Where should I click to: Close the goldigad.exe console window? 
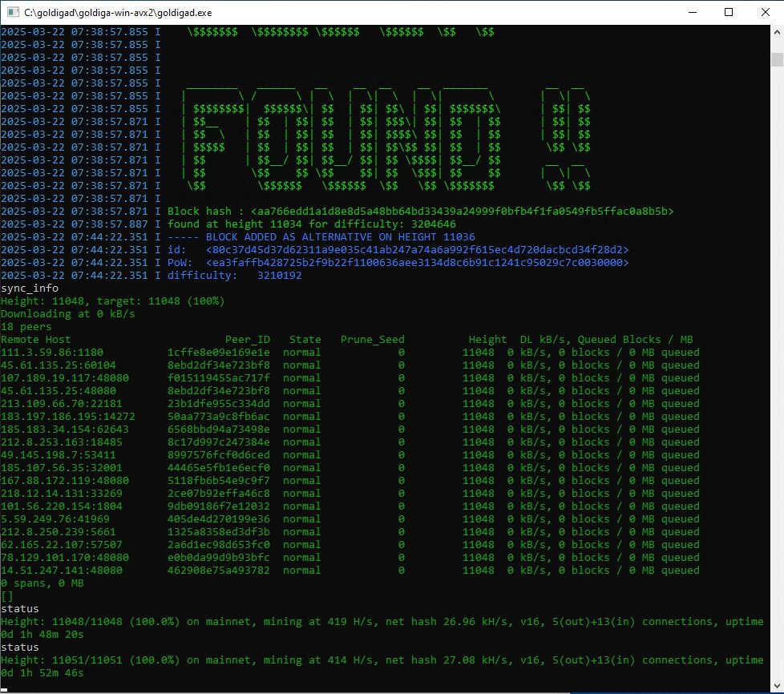tap(765, 13)
